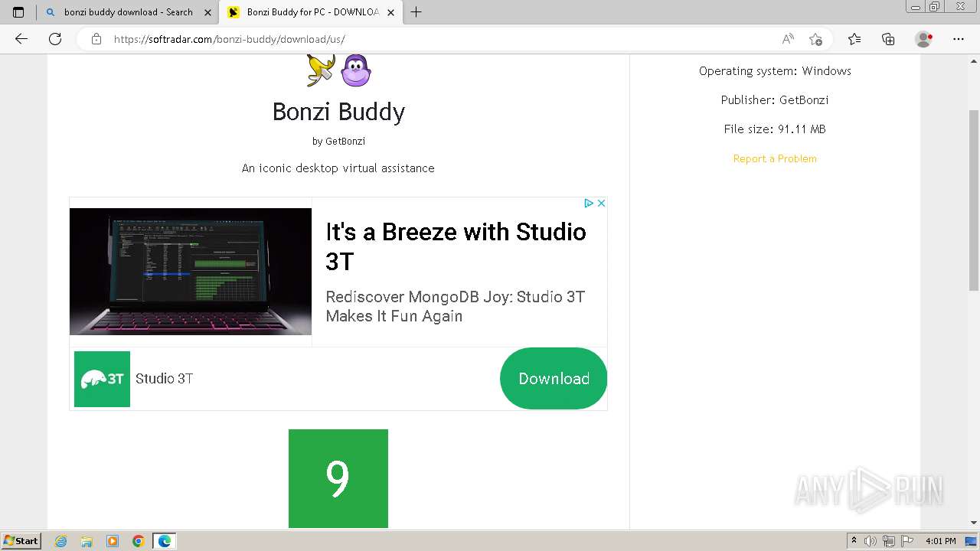Viewport: 980px width, 551px height.
Task: Click the Report a Problem link
Action: tap(775, 158)
